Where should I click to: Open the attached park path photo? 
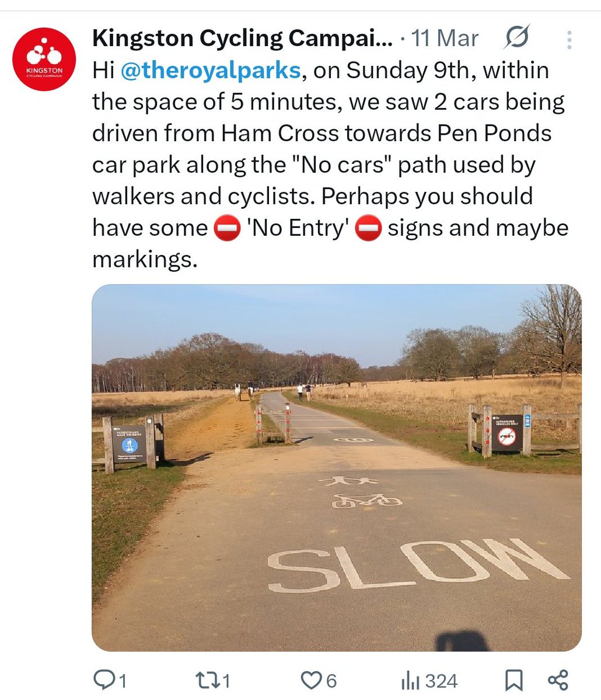[x=337, y=468]
